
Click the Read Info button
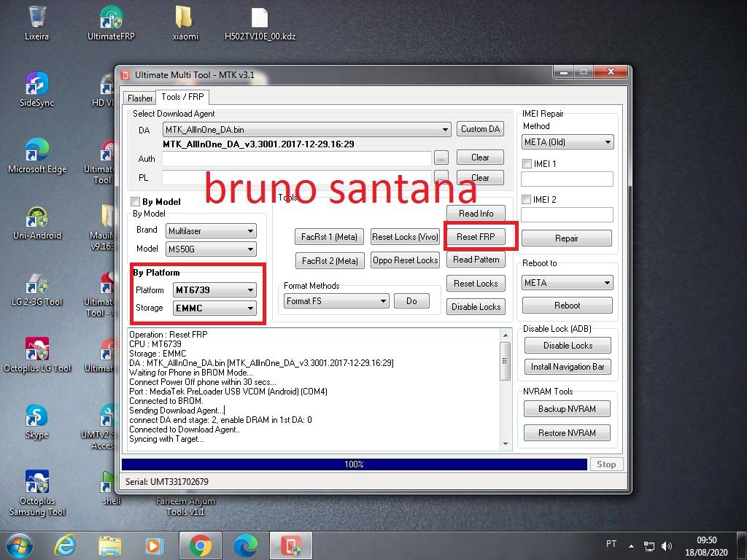476,214
